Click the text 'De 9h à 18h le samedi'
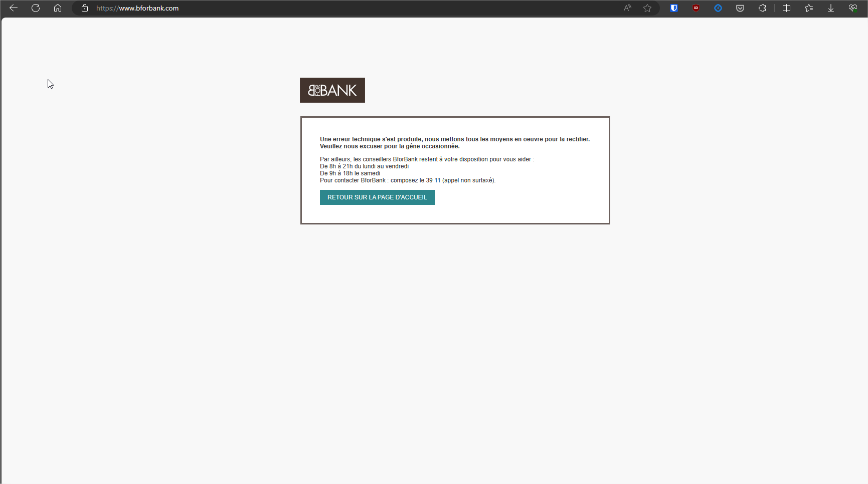This screenshot has width=868, height=484. (x=350, y=173)
